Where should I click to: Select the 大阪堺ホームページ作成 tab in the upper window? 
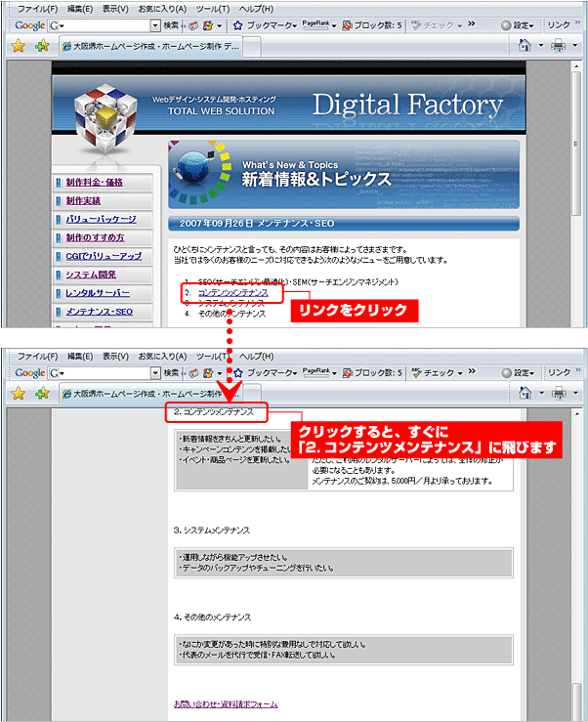[x=150, y=47]
